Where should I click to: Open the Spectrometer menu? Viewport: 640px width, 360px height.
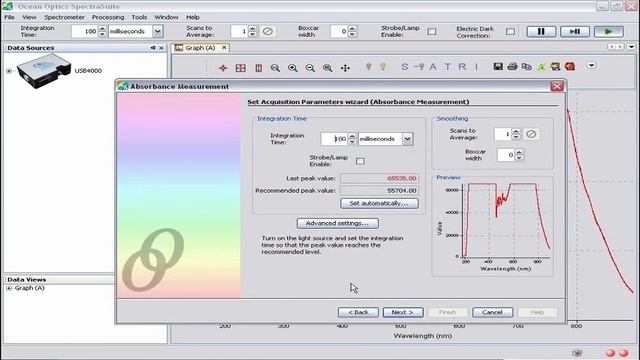(x=64, y=17)
